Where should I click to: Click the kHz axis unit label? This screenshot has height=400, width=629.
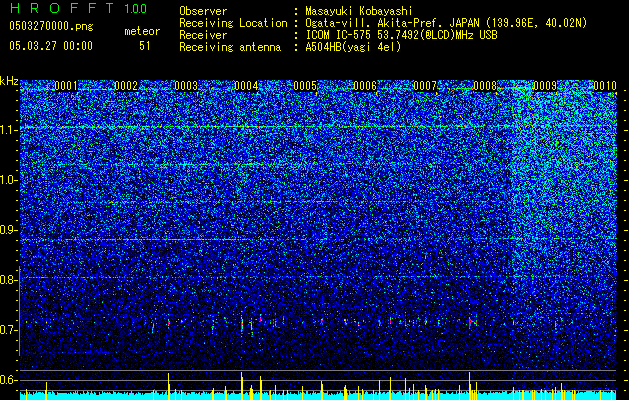pos(9,81)
